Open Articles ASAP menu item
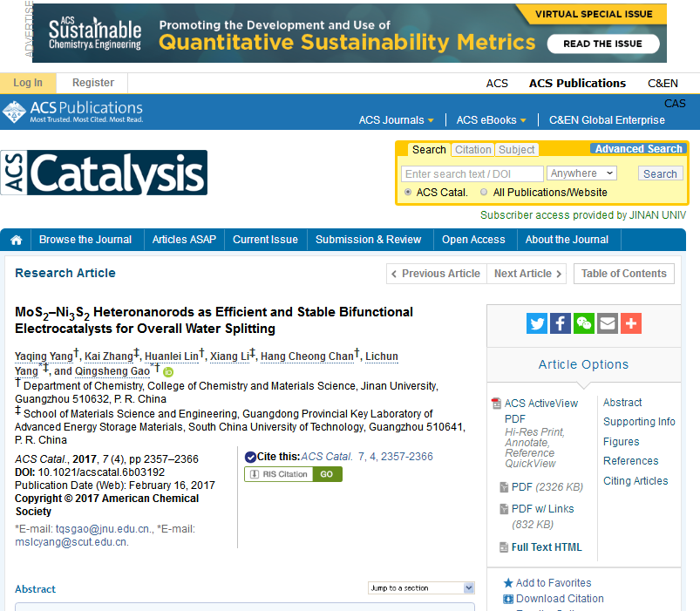700x611 pixels. click(x=184, y=240)
